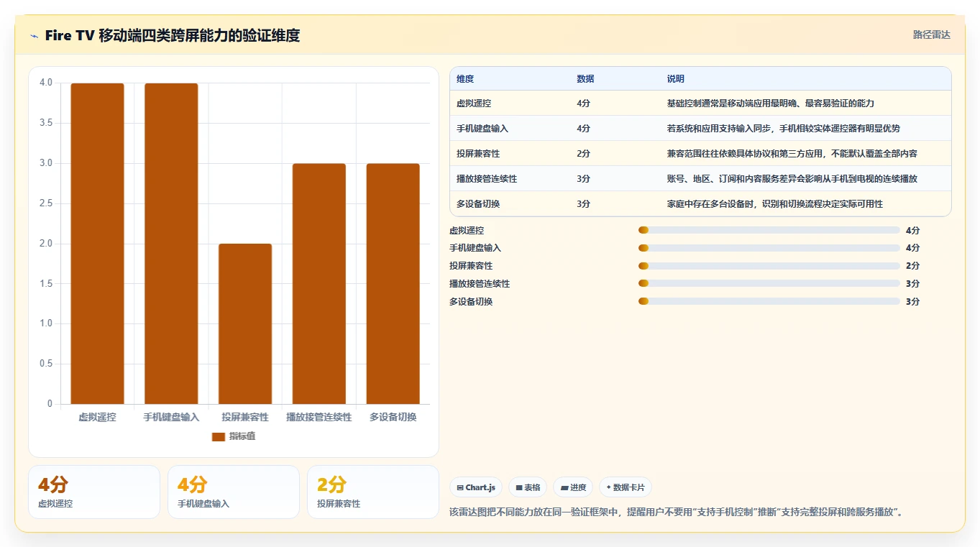The height and width of the screenshot is (547, 980).
Task: Select the Chart.js tag chip
Action: click(476, 487)
